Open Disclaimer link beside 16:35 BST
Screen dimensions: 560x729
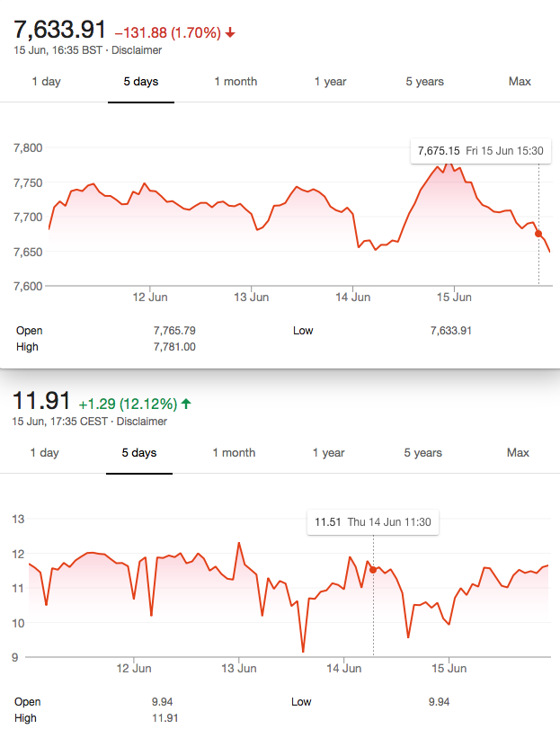[x=137, y=50]
